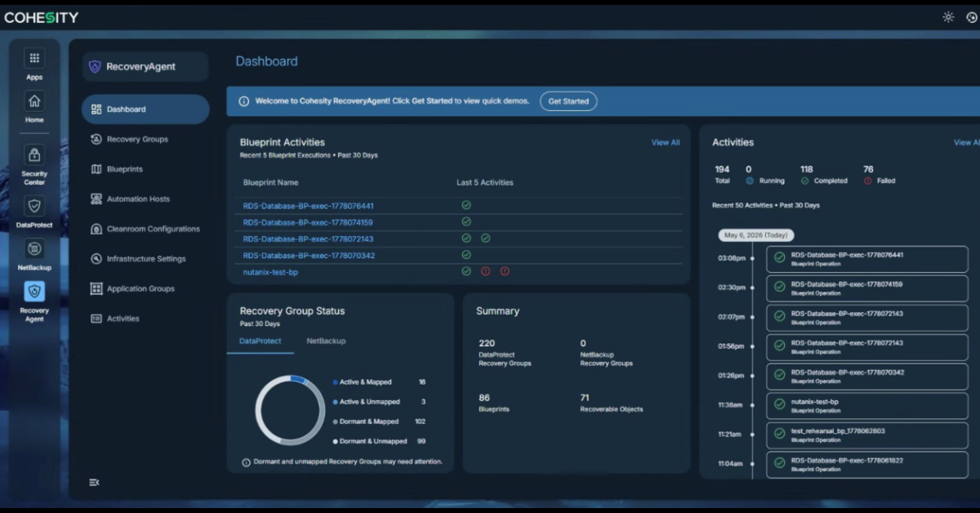
Task: Switch to DataProtect tab
Action: click(260, 341)
